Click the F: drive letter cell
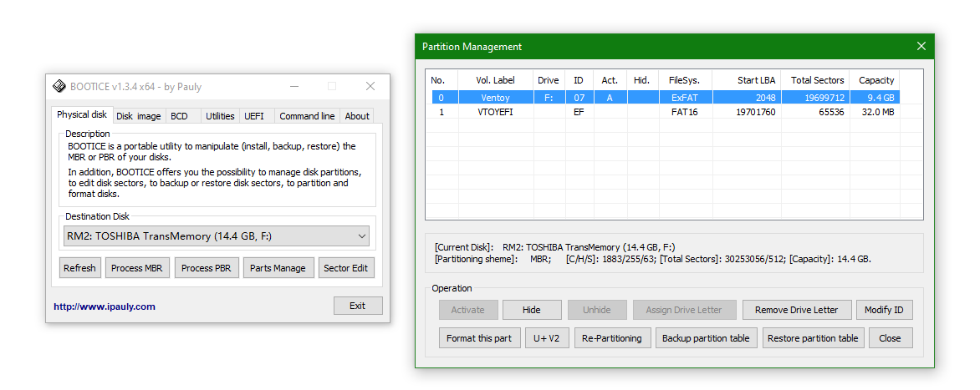This screenshot has height=390, width=980. 549,98
